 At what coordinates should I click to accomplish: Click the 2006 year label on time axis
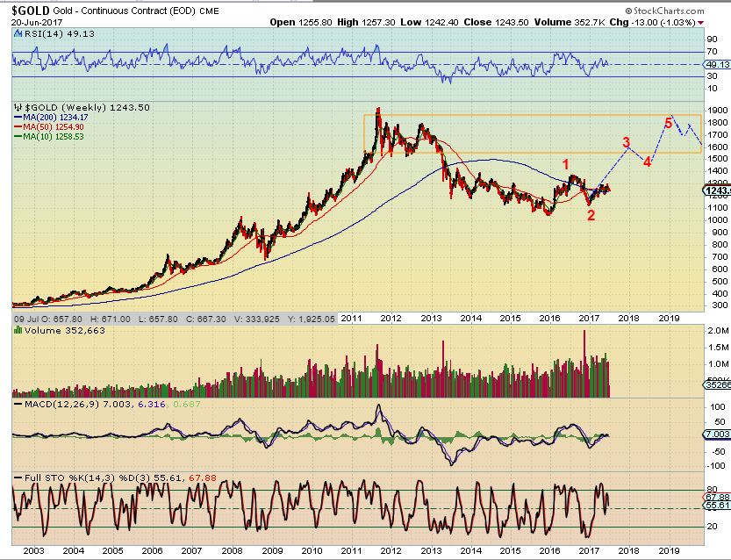(152, 550)
